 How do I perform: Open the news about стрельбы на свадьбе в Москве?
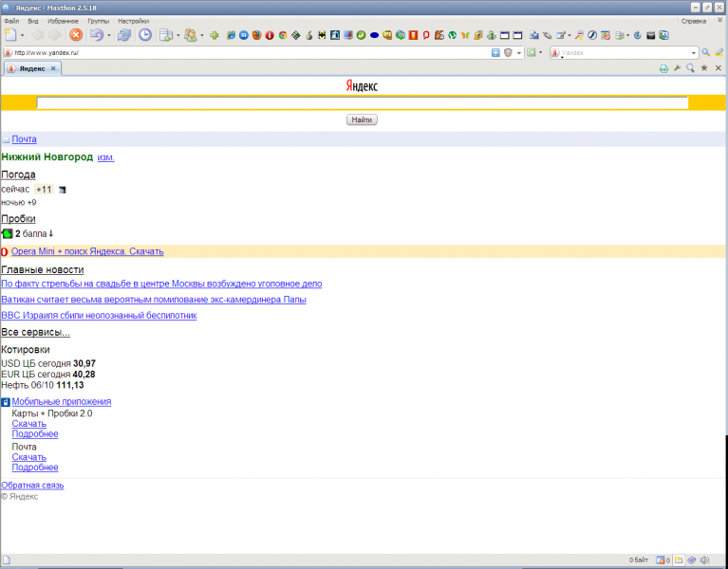click(x=161, y=284)
